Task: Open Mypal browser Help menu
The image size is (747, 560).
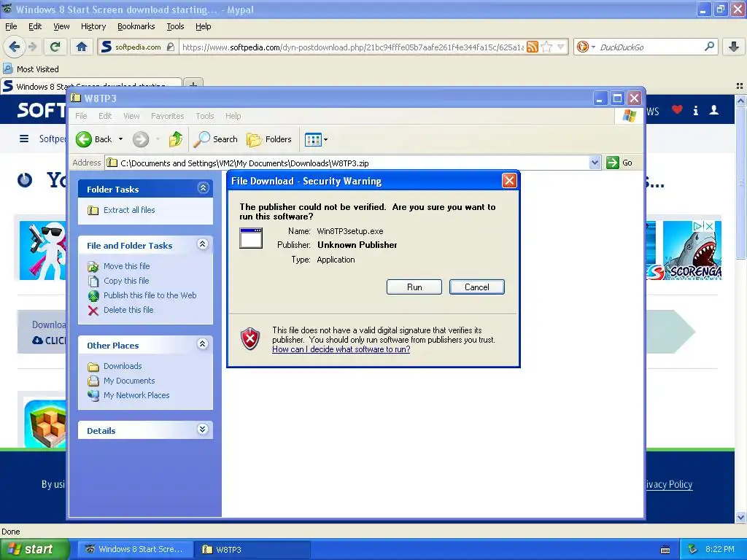Action: click(x=204, y=26)
